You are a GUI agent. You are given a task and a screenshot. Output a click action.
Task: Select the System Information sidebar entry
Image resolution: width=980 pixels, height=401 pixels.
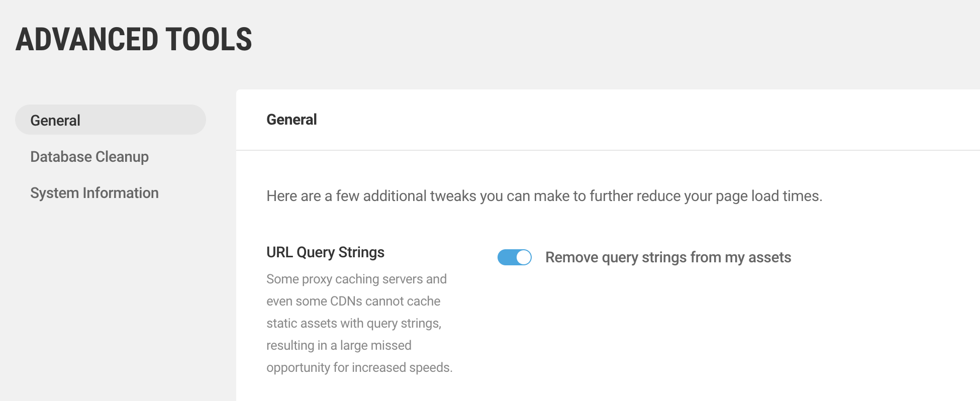click(94, 192)
